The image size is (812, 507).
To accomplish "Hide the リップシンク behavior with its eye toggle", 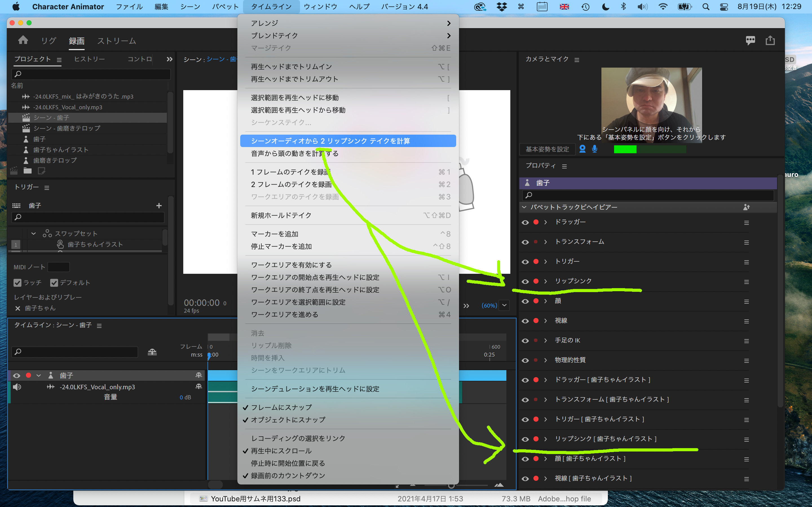I will (x=525, y=281).
